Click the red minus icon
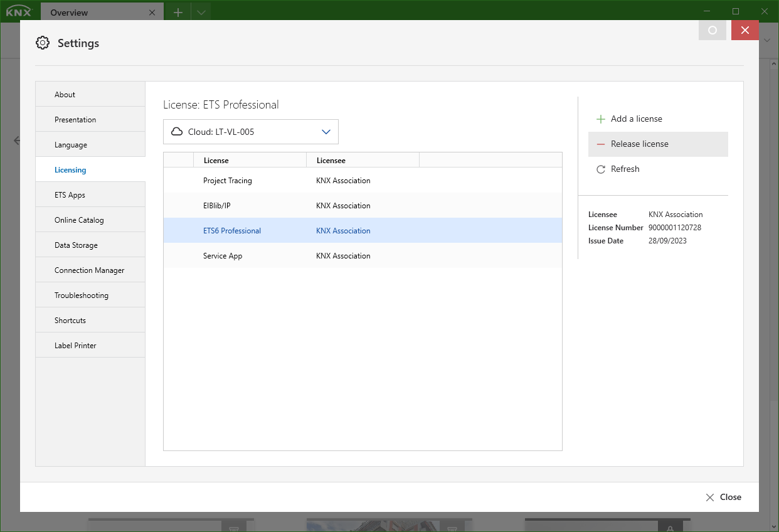Screen dimensions: 779x532 pyautogui.click(x=600, y=144)
